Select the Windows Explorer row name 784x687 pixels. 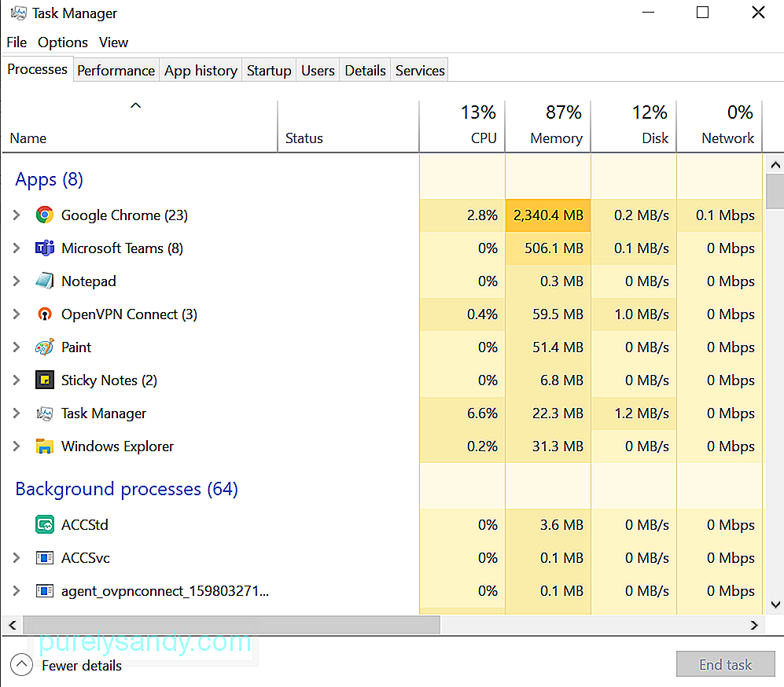click(117, 446)
